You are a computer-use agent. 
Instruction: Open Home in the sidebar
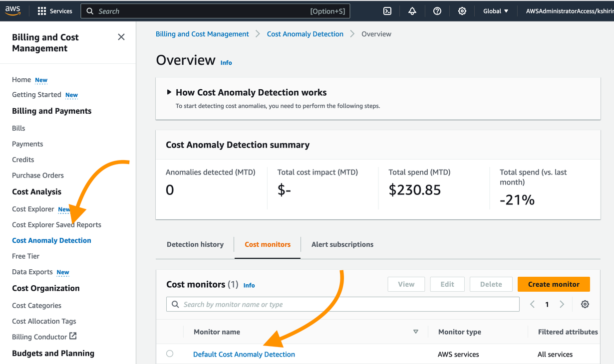tap(21, 79)
